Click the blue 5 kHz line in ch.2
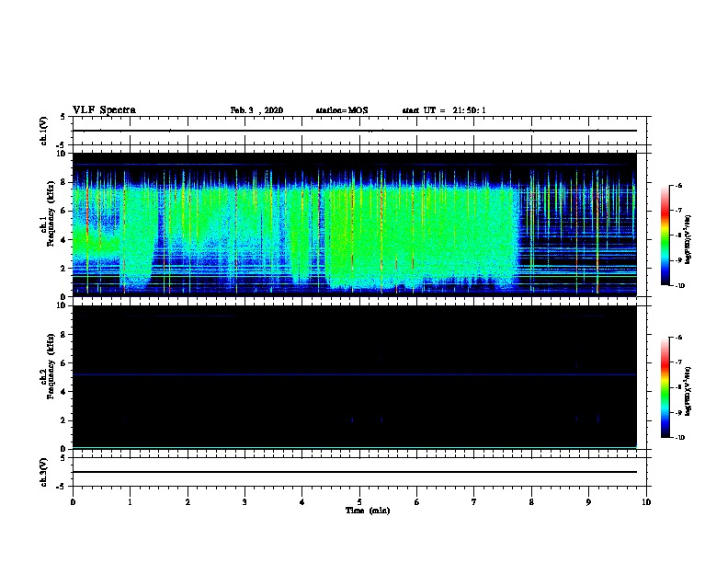The height and width of the screenshot is (563, 728). pos(354,374)
